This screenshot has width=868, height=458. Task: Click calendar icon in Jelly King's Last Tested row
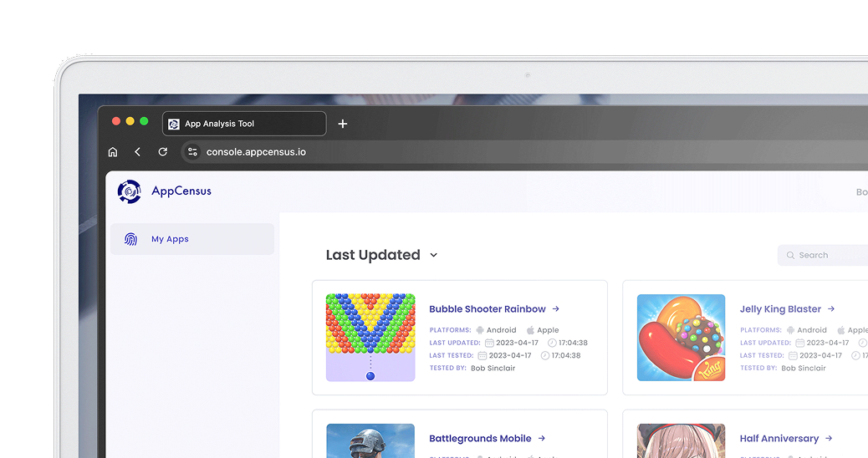793,356
